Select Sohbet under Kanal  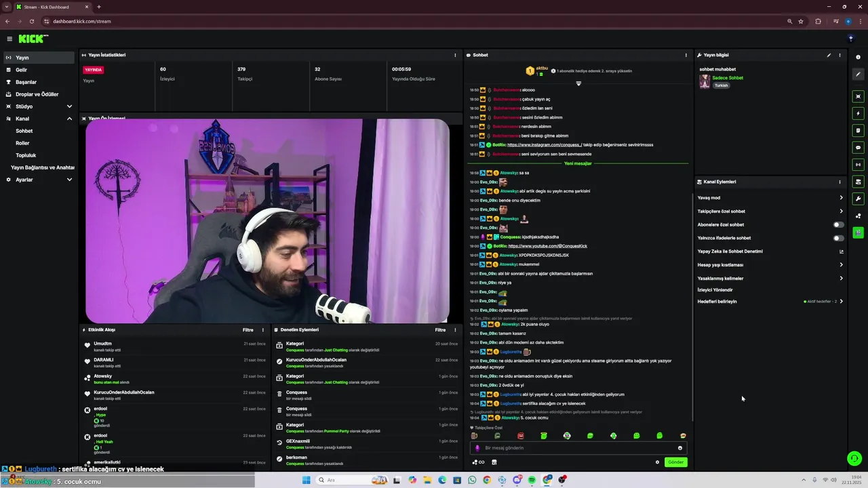[x=24, y=131]
